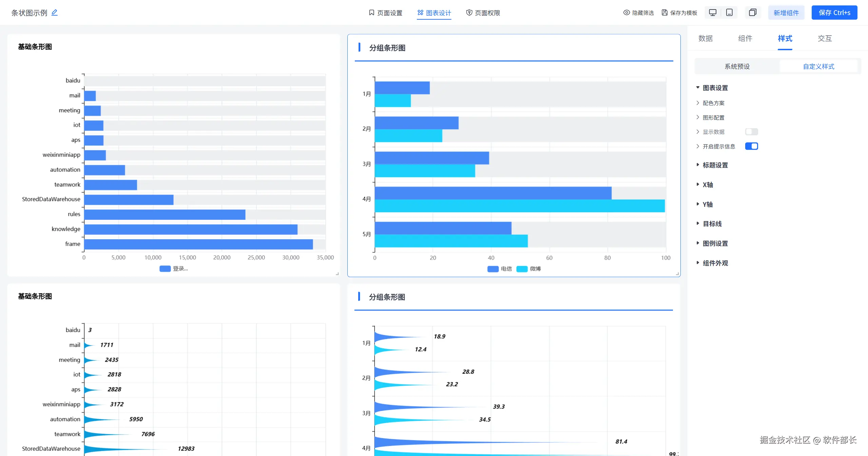Click the eye icon for 隐藏筛选
Screen dimensions: 868x456
coord(626,13)
